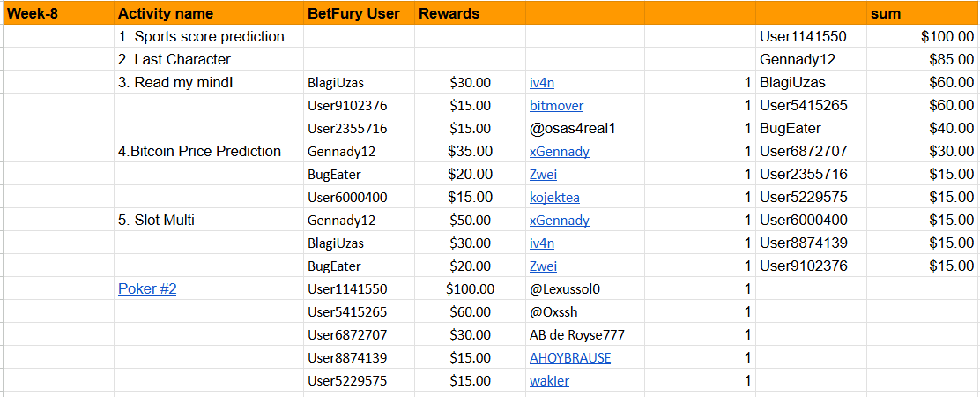Select the AB de Royse777 cell
The height and width of the screenshot is (397, 980).
pos(585,335)
